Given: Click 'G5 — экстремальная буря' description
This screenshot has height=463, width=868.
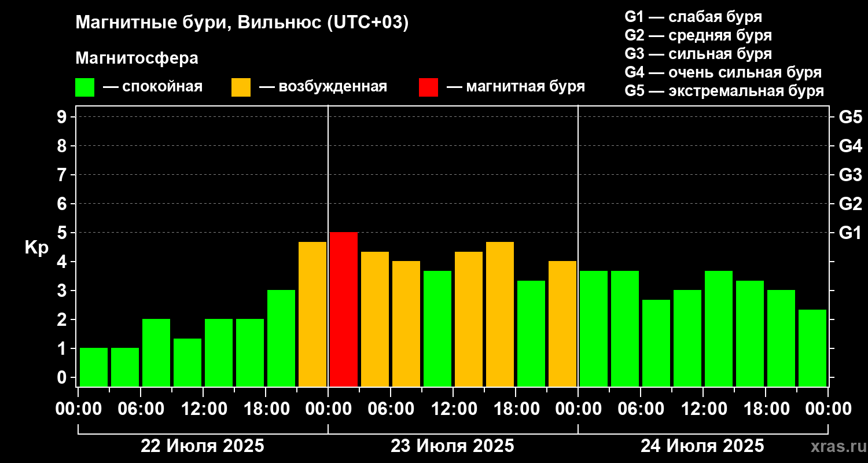Looking at the screenshot, I should coord(724,91).
